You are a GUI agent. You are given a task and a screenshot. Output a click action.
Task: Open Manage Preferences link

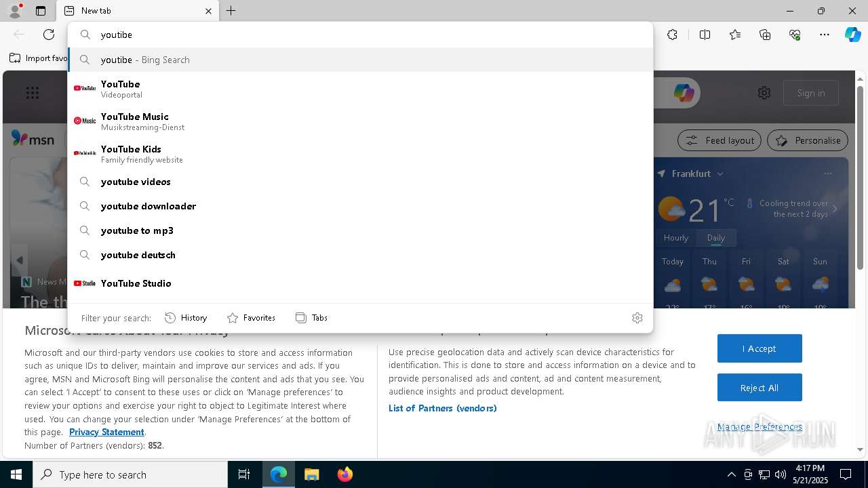[x=759, y=426]
